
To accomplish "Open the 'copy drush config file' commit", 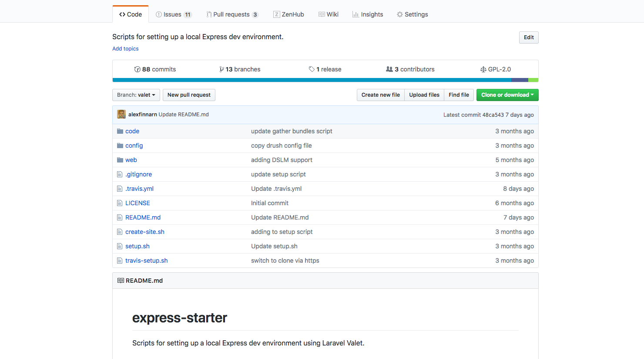I will click(x=282, y=146).
